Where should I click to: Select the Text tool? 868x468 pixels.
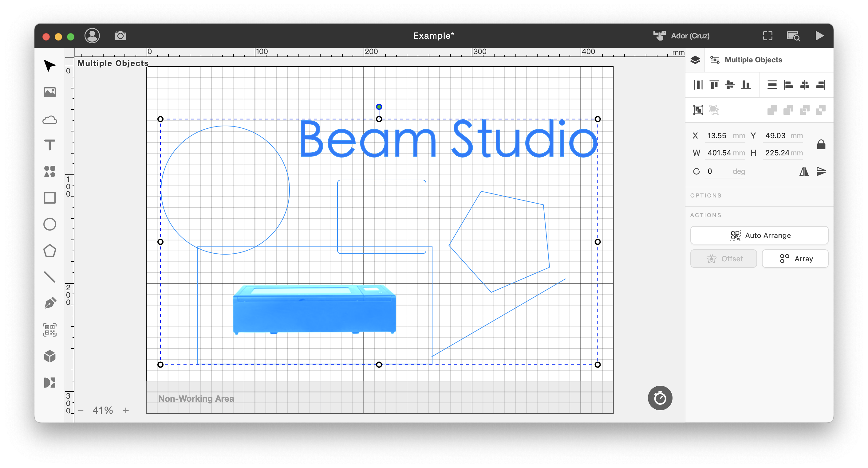coord(49,145)
